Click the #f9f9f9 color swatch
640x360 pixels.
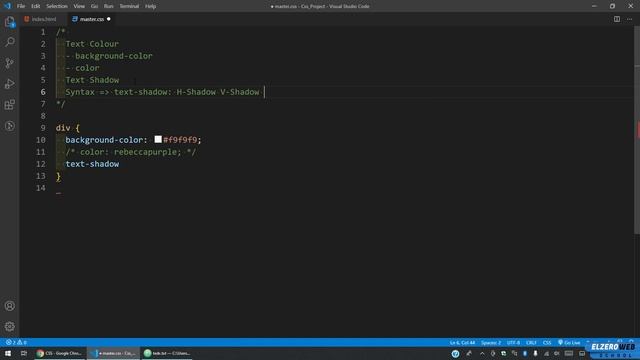[x=158, y=140]
